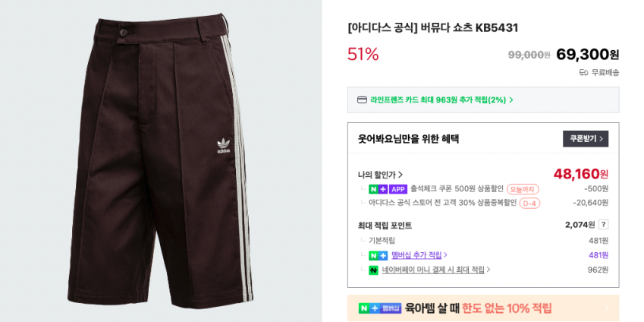644x322 pixels.
Task: Click the N+ icon next to 멤버십 추가 적립
Action: pos(378,255)
